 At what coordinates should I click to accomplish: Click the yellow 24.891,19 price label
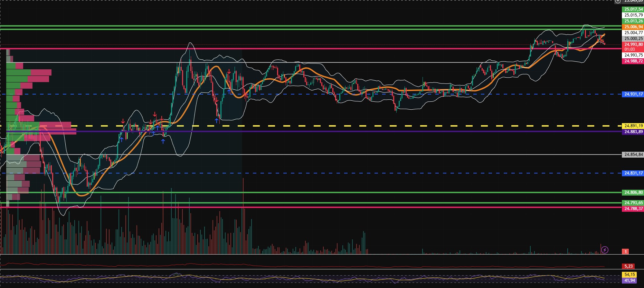633,126
